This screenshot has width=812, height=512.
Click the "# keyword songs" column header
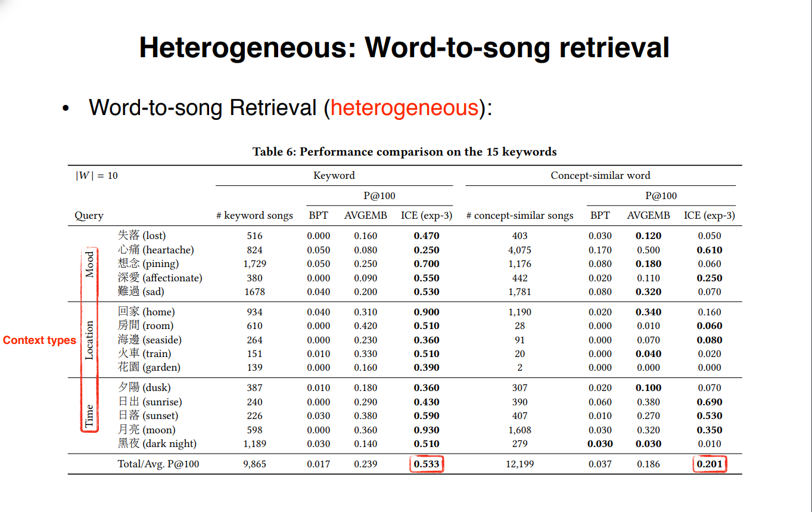tap(254, 216)
